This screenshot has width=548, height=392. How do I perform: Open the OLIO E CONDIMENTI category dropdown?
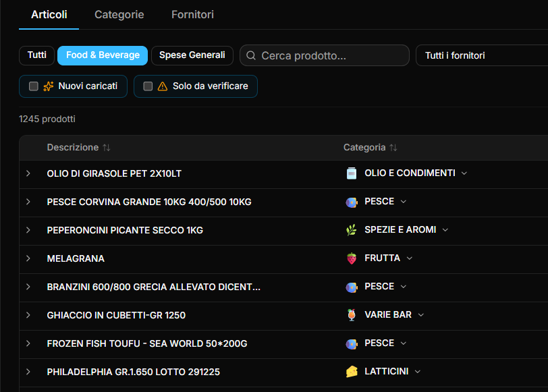464,173
